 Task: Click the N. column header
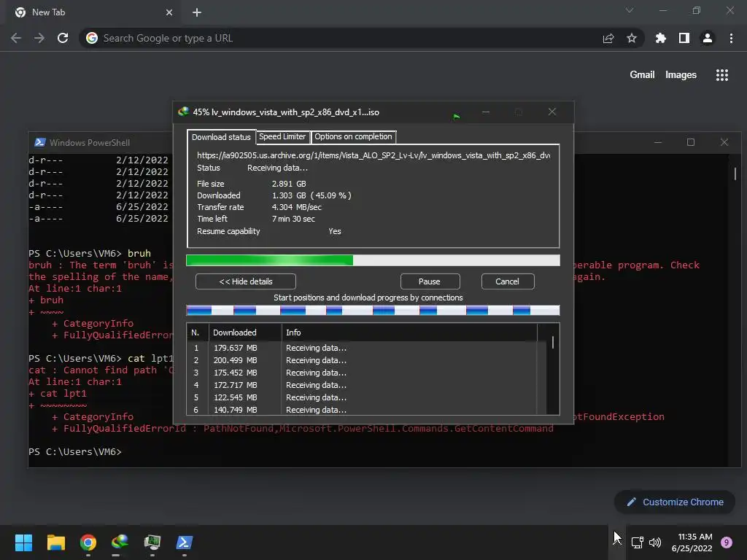(x=198, y=332)
